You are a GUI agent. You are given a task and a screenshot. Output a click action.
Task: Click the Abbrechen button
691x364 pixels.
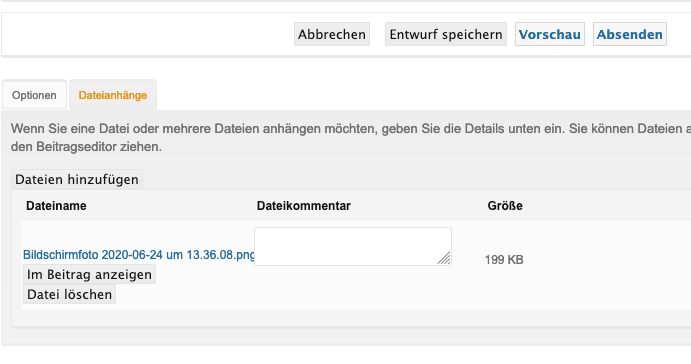(332, 34)
